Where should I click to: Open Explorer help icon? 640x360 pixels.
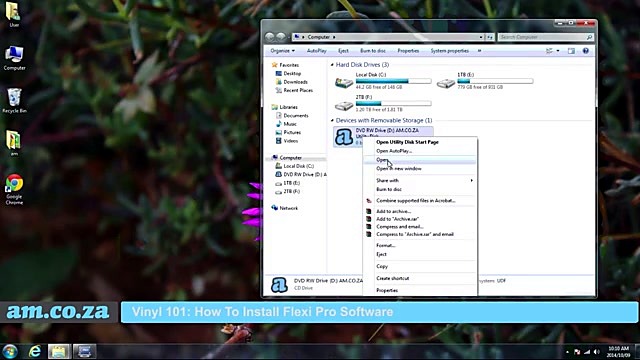pos(586,51)
